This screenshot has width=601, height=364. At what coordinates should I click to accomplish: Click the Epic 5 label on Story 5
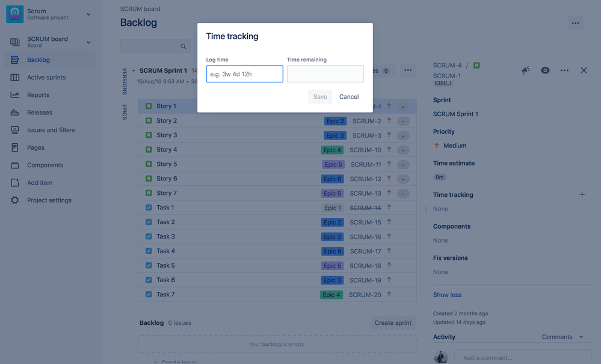(333, 164)
